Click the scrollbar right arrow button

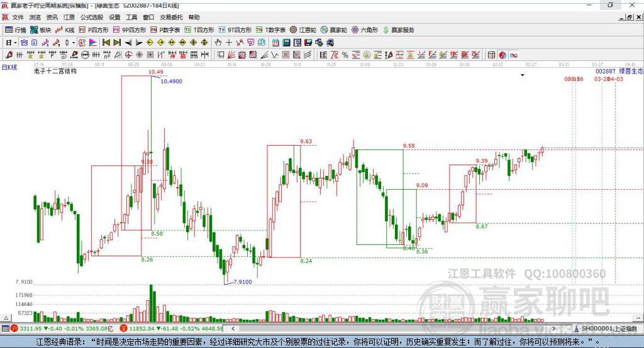tap(554, 329)
